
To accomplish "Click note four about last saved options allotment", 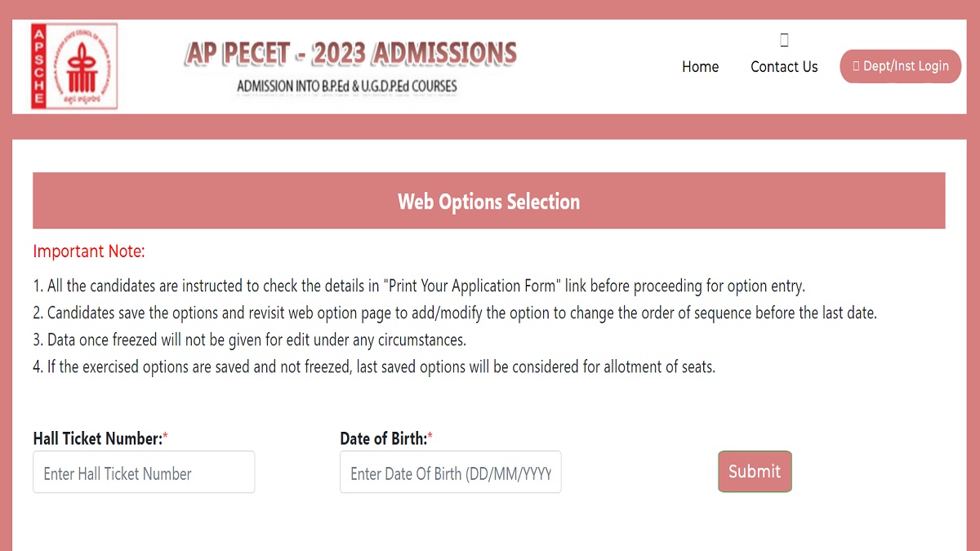I will [374, 367].
